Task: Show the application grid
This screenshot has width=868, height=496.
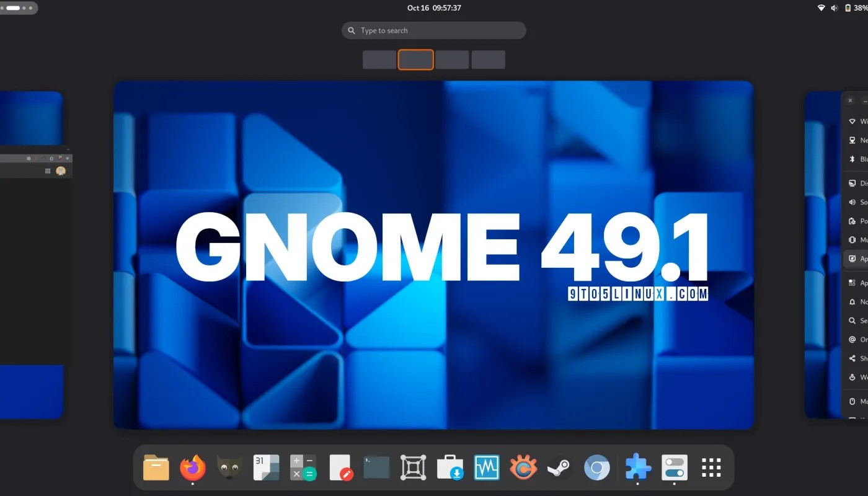Action: (x=711, y=467)
